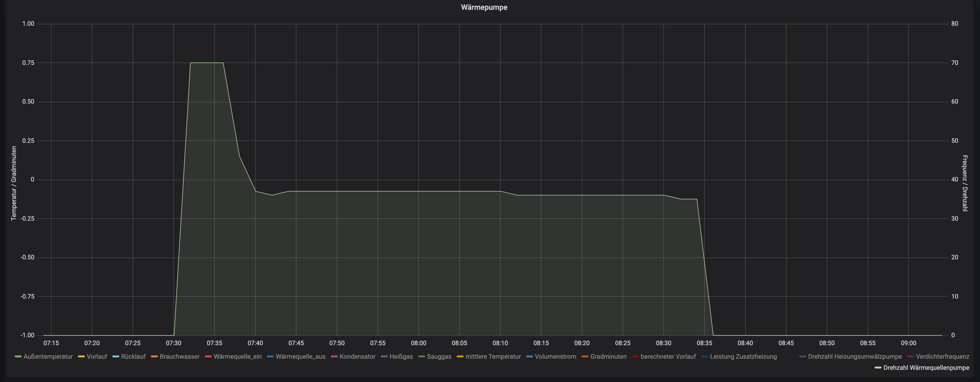The width and height of the screenshot is (980, 382).
Task: Toggle Rücklauf series in legend
Action: click(x=133, y=357)
